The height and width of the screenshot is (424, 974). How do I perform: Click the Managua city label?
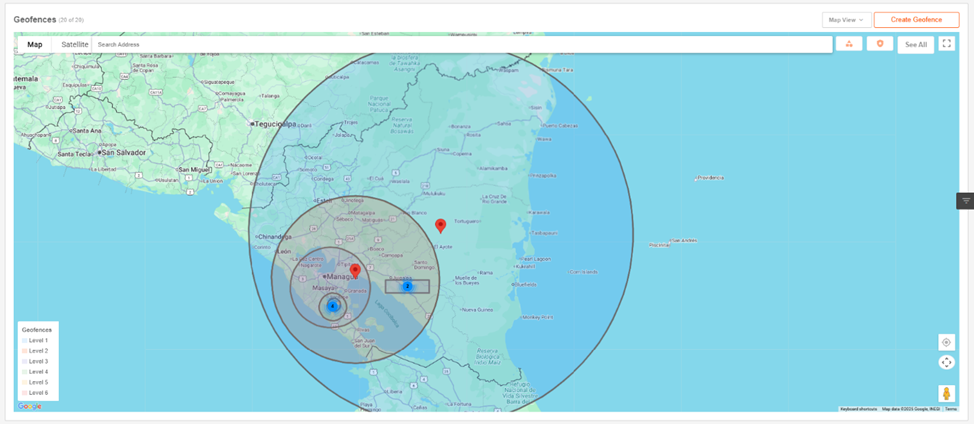pos(340,276)
